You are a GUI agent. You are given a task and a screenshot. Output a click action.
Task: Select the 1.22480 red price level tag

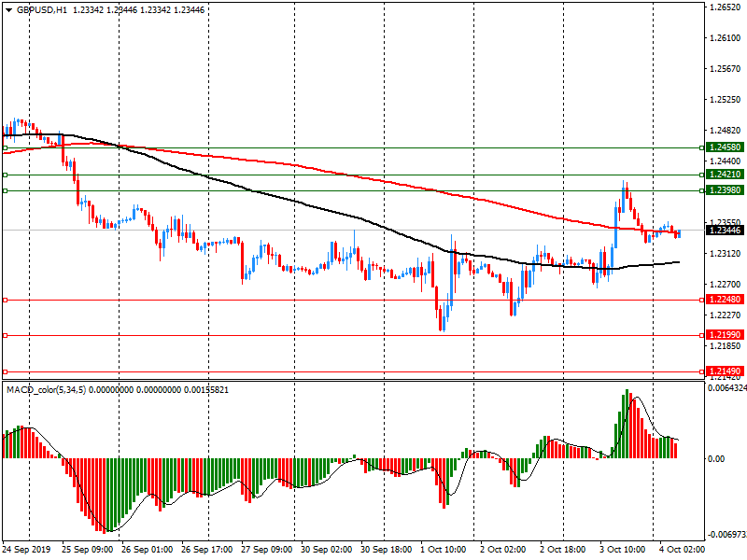[x=725, y=300]
